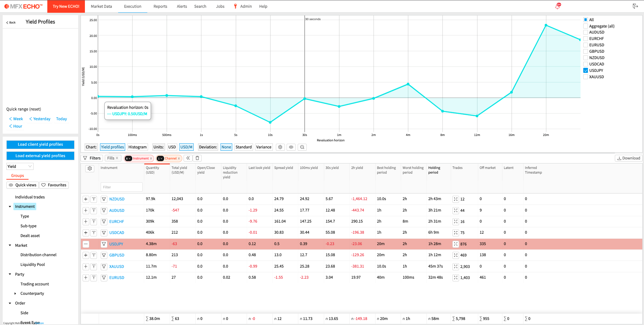Screen dimensions: 644x325
Task: Collapse the USDJPY row minus icon
Action: (x=86, y=244)
